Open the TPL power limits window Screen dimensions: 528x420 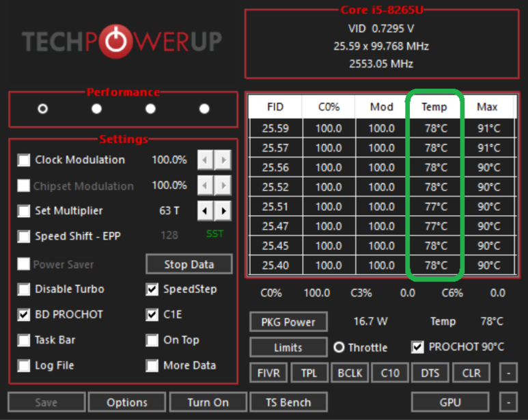(x=309, y=373)
